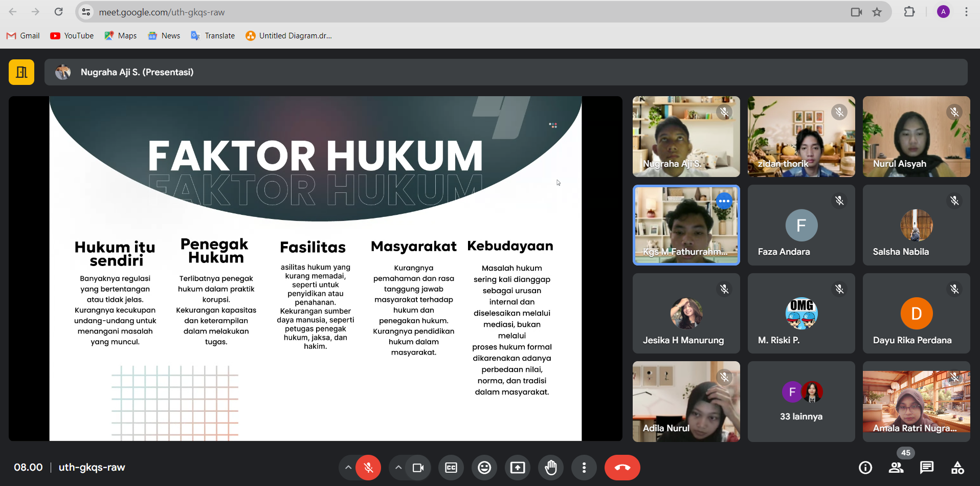This screenshot has height=486, width=980.
Task: Open the activities panel
Action: coord(957,468)
